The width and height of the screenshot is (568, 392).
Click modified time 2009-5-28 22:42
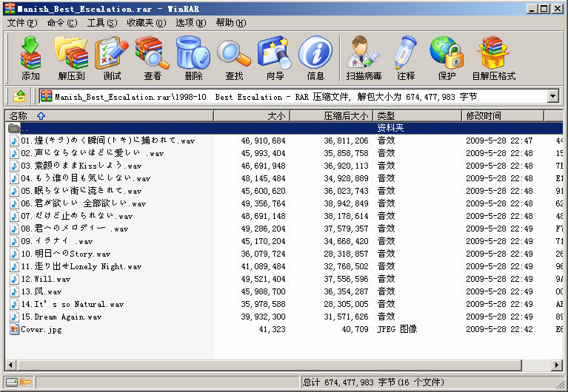coord(499,329)
